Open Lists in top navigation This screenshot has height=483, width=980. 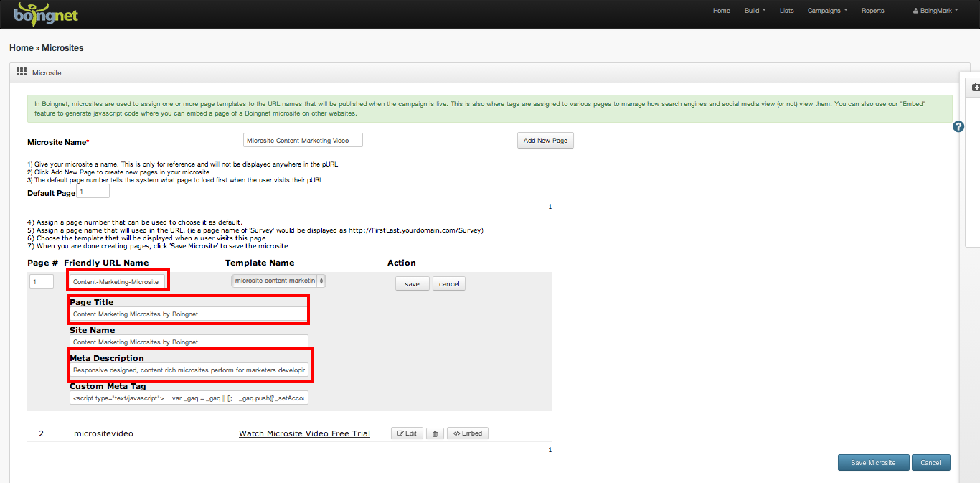(x=787, y=11)
